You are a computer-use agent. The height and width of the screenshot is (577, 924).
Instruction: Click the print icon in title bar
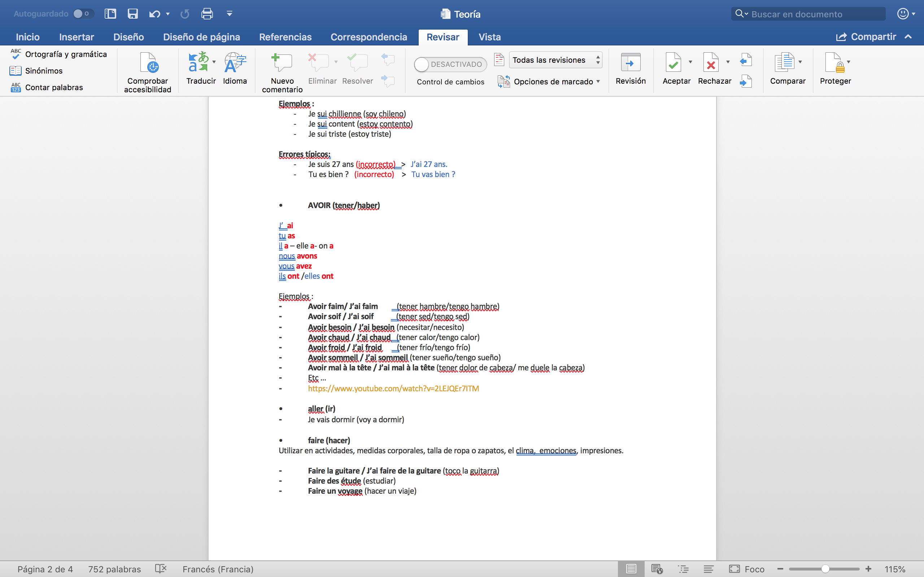coord(207,14)
